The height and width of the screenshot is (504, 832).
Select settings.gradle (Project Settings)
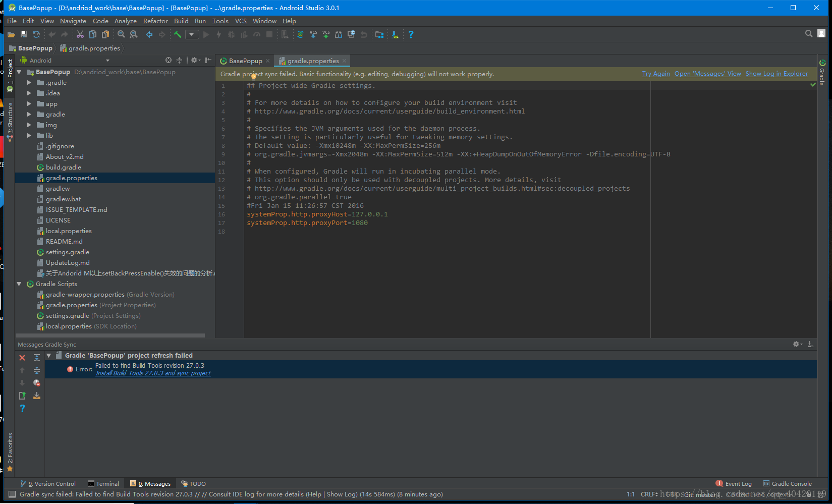93,316
